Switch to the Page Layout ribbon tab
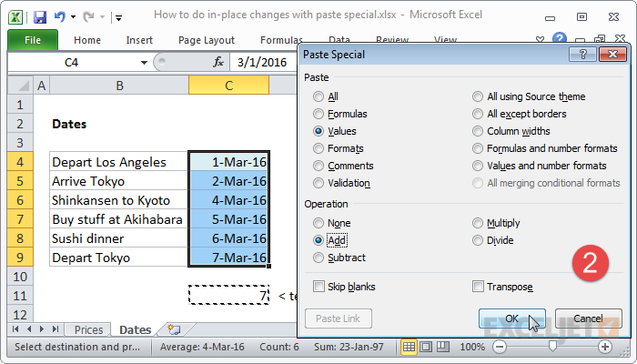Image resolution: width=637 pixels, height=364 pixels. (207, 40)
